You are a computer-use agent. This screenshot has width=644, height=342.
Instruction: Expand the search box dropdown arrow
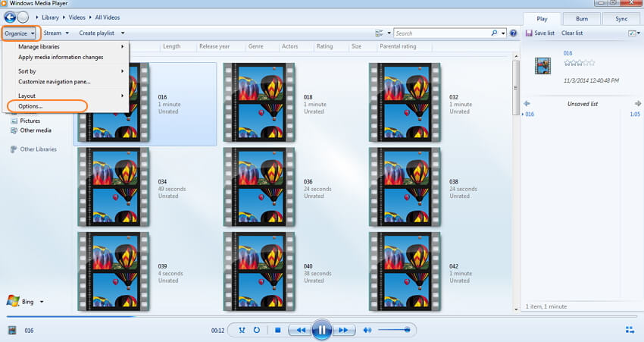[503, 33]
